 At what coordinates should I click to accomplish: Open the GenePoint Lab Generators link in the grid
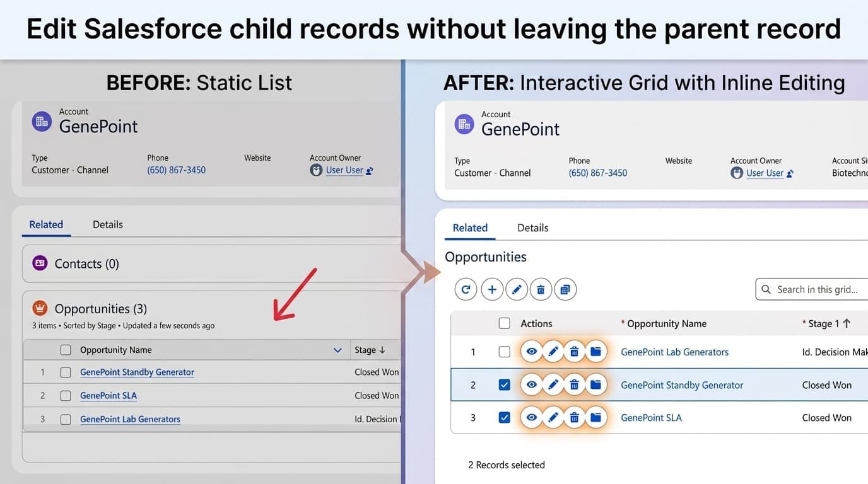click(x=674, y=352)
